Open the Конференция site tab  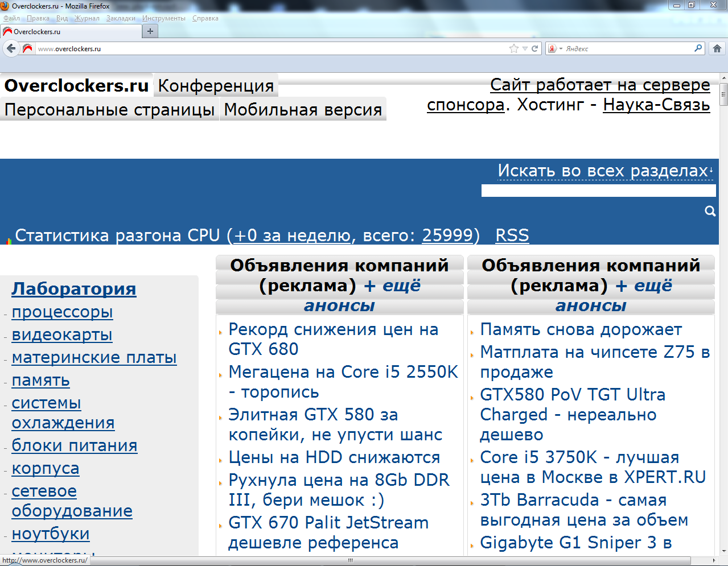tap(216, 86)
